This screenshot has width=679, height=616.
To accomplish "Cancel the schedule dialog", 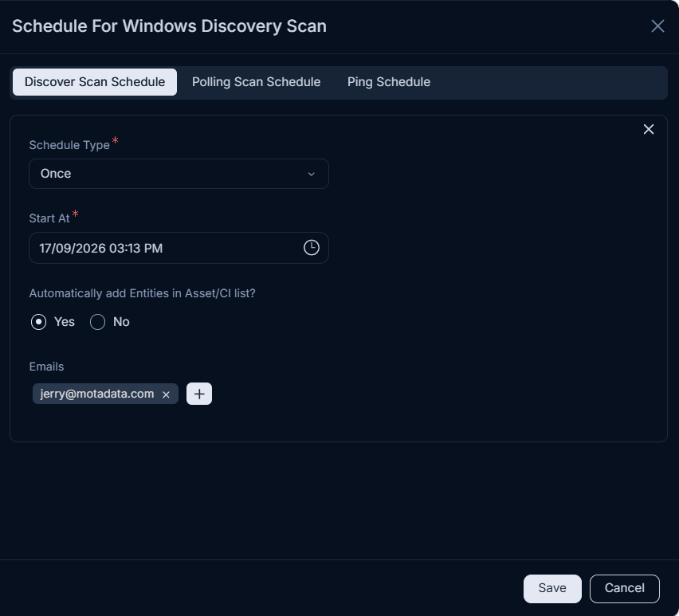I will (625, 588).
